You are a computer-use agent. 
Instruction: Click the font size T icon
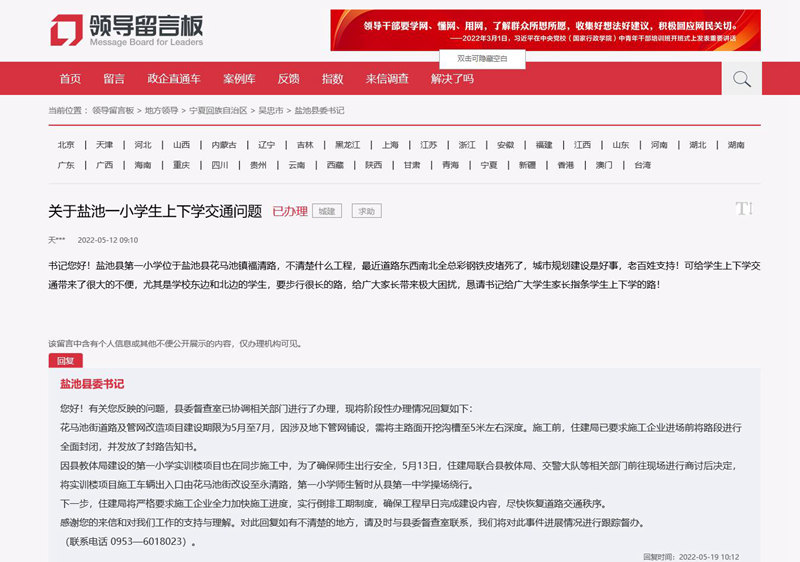click(743, 208)
